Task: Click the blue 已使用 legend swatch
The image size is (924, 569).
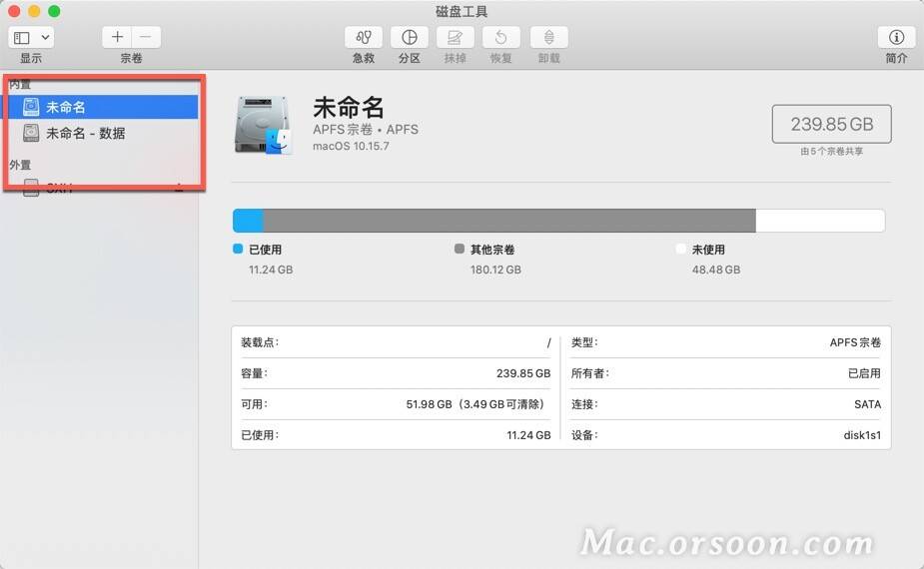Action: click(x=238, y=249)
